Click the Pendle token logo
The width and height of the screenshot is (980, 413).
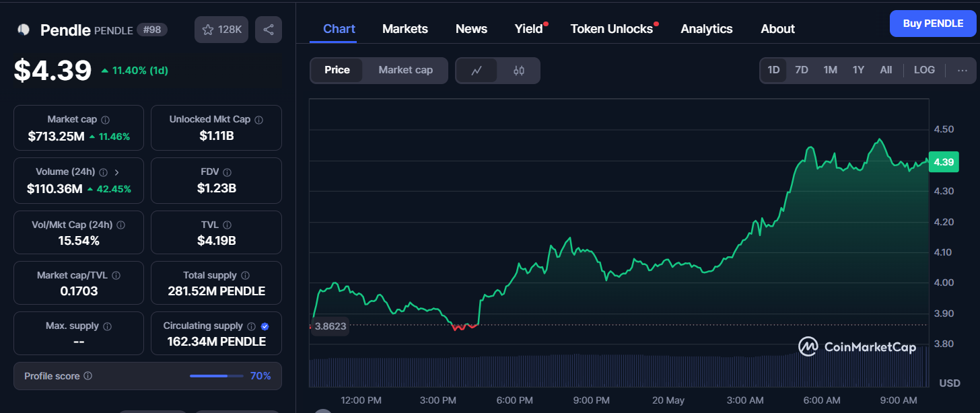pyautogui.click(x=24, y=30)
